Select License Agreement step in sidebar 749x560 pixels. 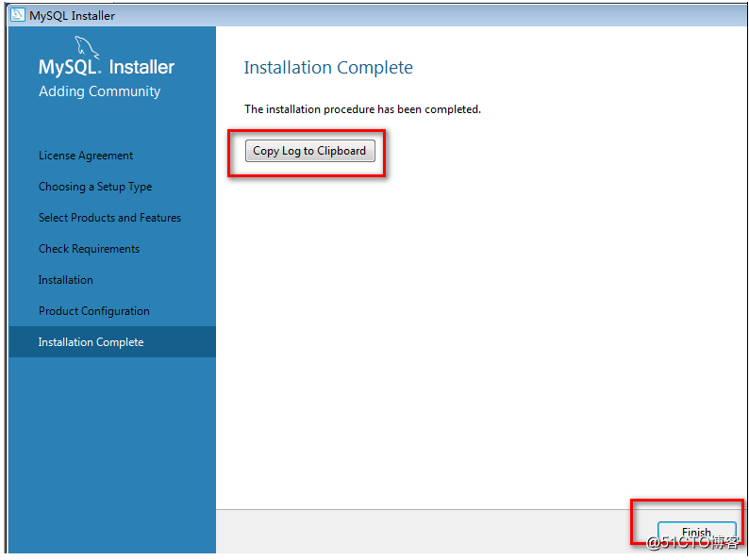coord(86,156)
